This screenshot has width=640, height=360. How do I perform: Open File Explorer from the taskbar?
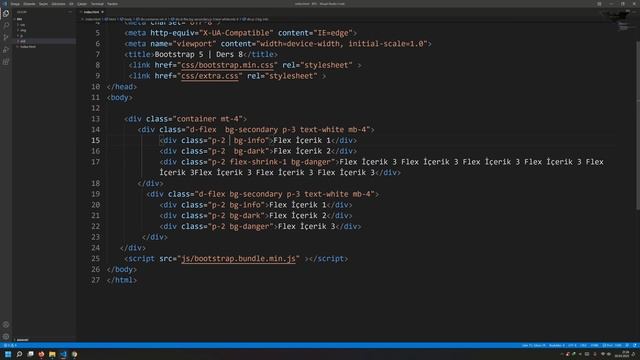coord(52,354)
